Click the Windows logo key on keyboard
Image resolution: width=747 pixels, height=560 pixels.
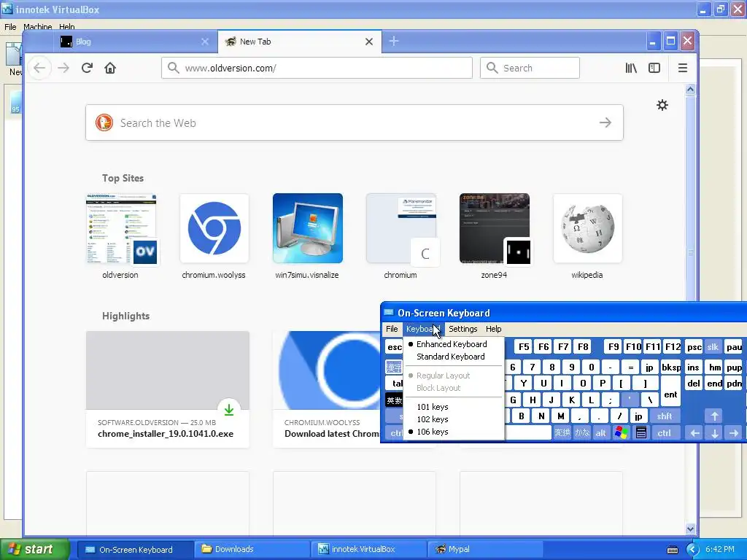click(622, 432)
